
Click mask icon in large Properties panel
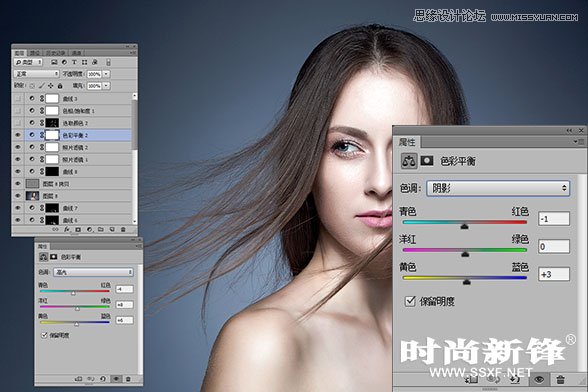(x=427, y=161)
